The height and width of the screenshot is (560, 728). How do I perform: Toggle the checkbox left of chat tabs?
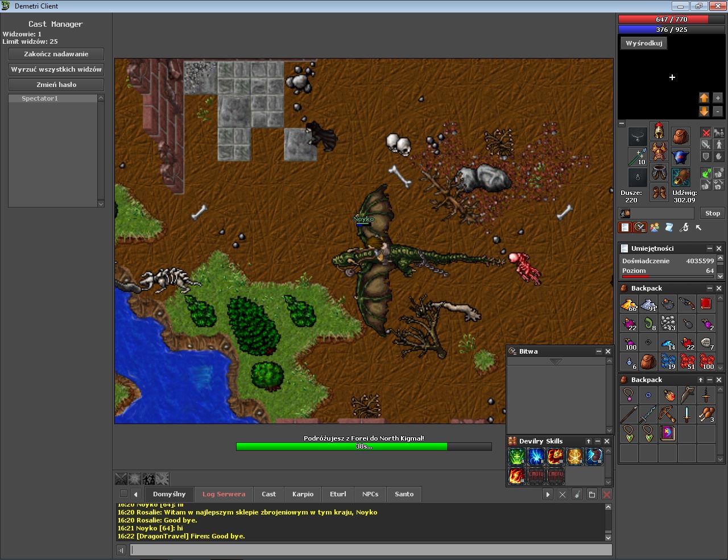click(123, 493)
